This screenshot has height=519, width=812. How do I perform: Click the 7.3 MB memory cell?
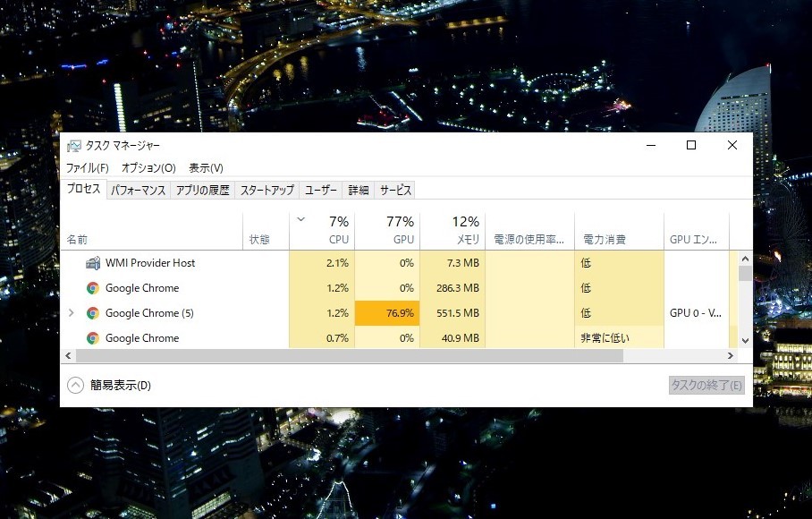(x=453, y=263)
